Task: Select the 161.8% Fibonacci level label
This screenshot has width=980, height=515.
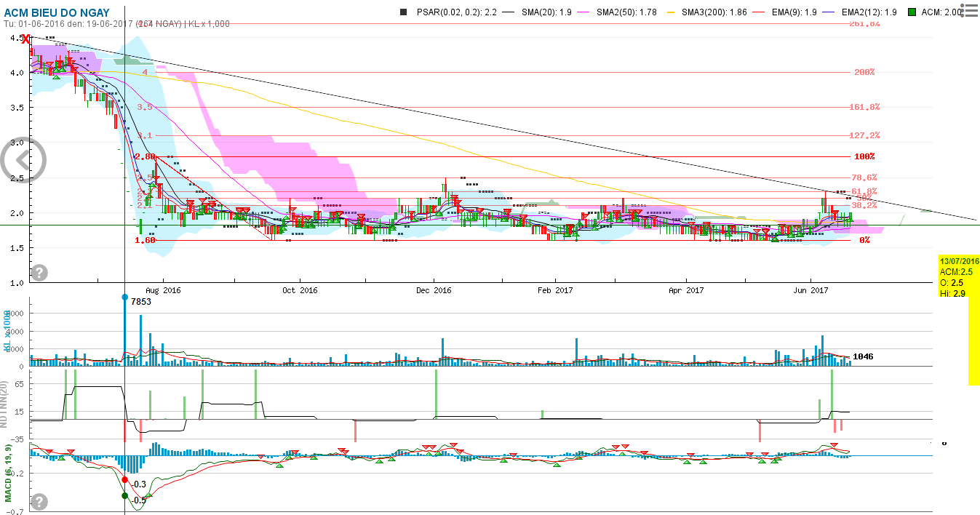Action: (x=864, y=107)
